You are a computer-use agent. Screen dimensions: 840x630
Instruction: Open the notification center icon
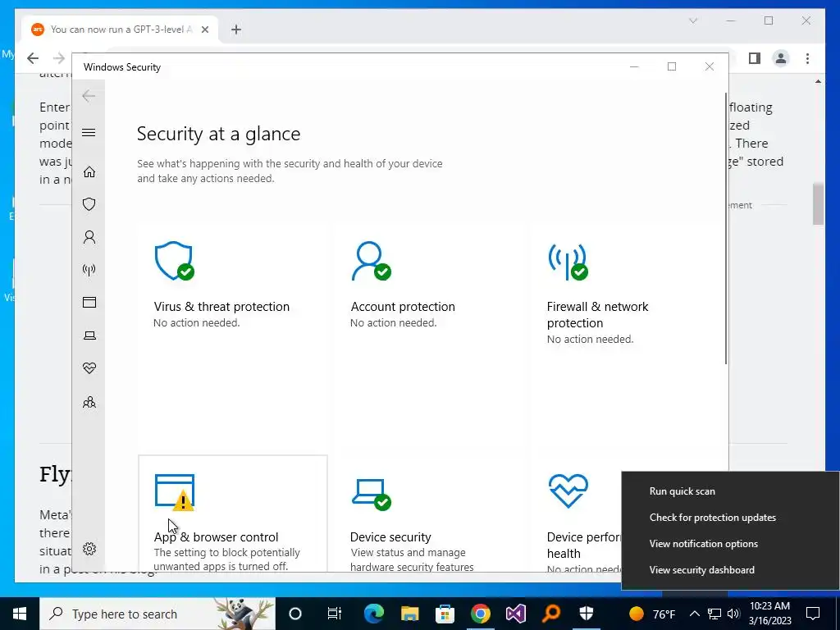click(x=813, y=614)
